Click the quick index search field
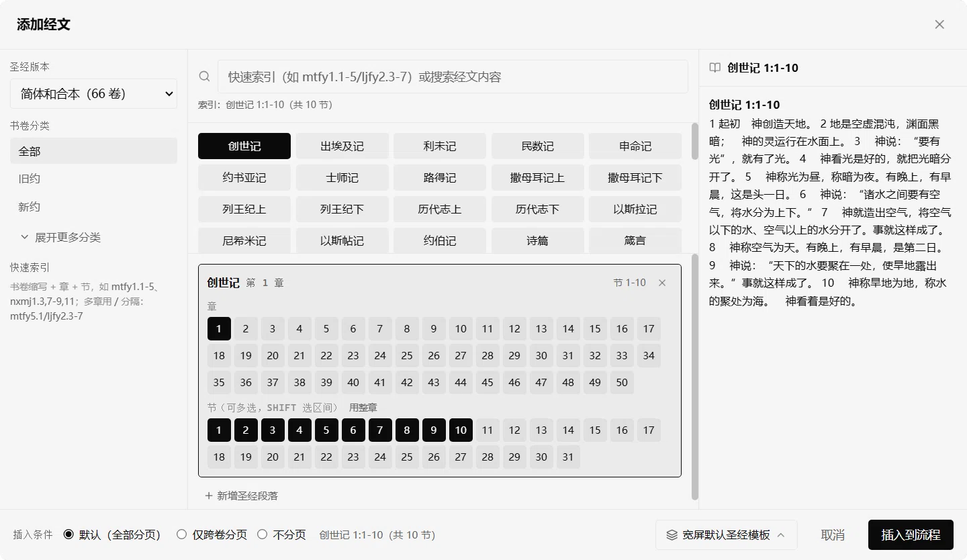This screenshot has height=560, width=967. 453,77
